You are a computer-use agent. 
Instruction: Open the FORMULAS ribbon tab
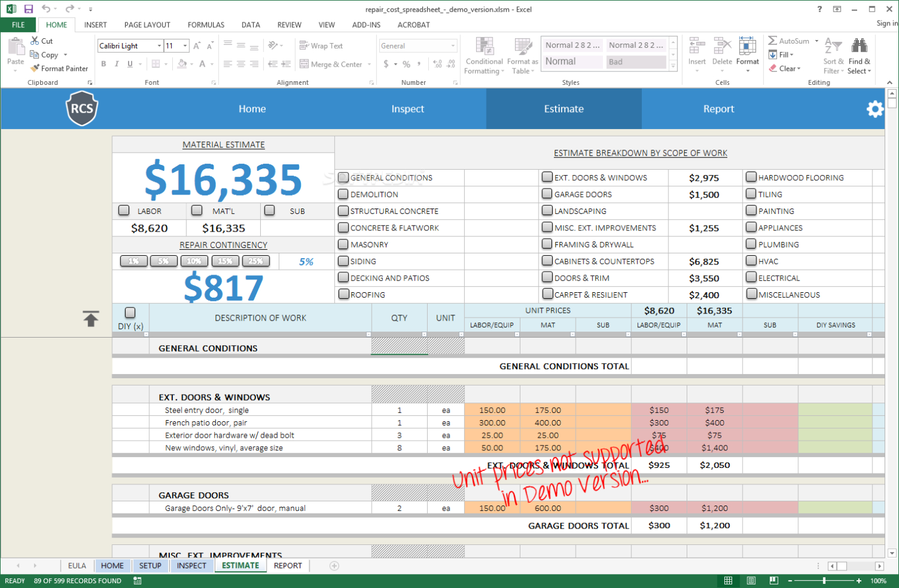tap(206, 25)
